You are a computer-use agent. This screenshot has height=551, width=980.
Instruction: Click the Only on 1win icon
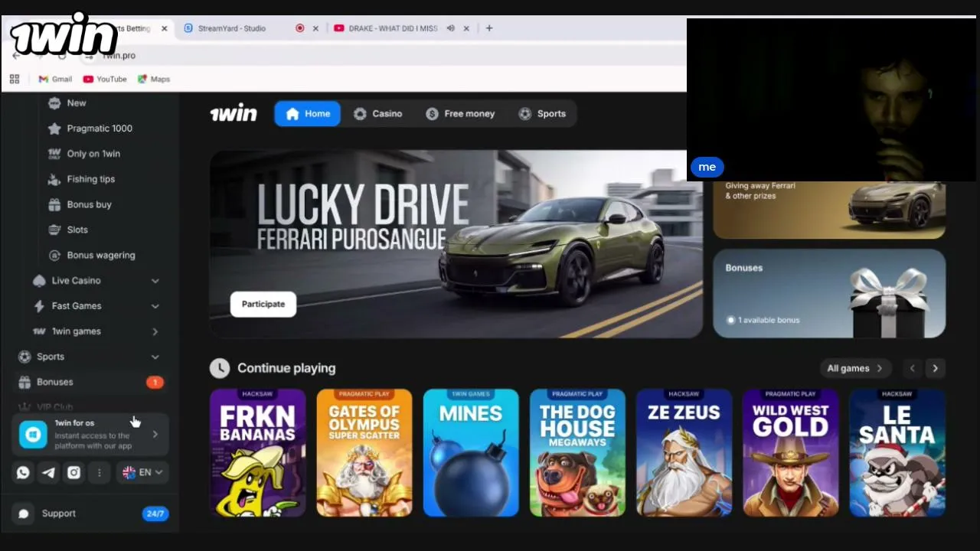(54, 154)
